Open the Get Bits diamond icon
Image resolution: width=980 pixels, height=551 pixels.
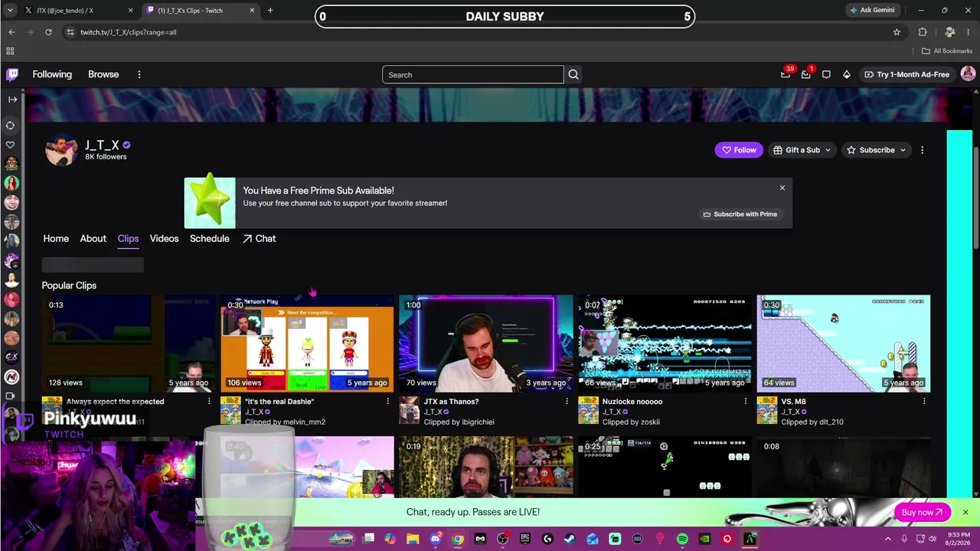[x=847, y=74]
